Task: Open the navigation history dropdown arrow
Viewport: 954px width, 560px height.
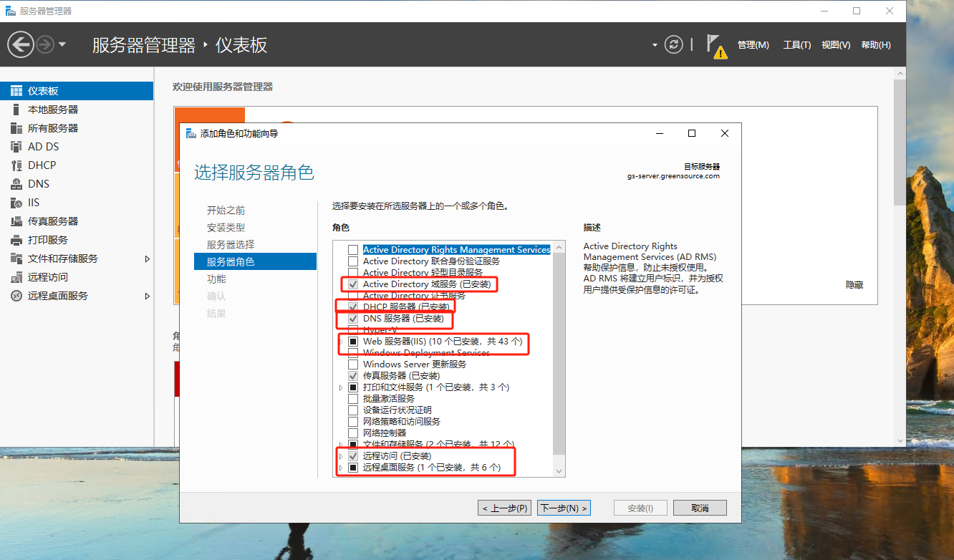Action: click(x=62, y=45)
